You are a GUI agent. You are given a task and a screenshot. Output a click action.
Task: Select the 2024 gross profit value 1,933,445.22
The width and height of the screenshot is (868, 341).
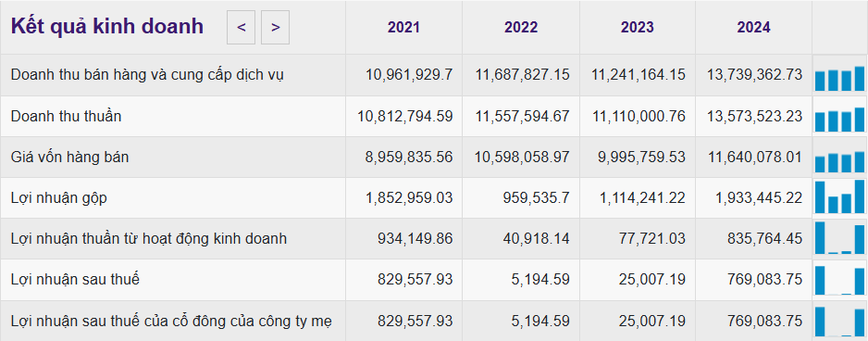click(x=754, y=197)
